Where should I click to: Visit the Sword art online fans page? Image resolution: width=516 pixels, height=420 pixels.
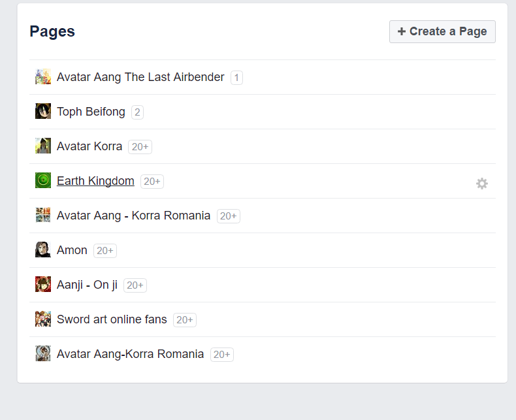(112, 319)
